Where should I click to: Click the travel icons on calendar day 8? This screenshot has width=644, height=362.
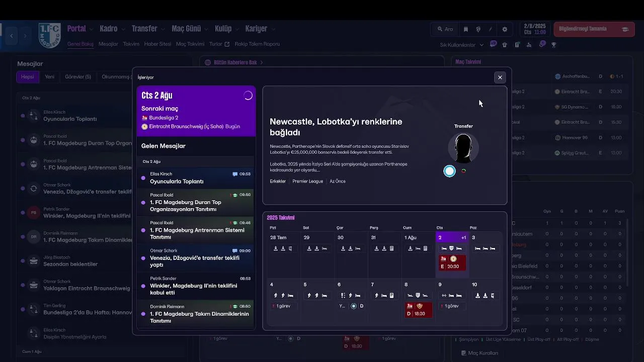418,296
